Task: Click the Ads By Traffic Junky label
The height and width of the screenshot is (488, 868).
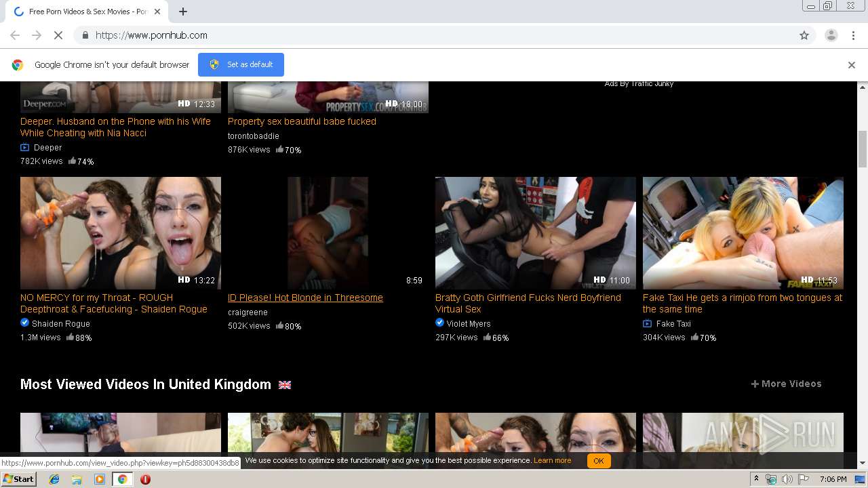Action: [x=639, y=84]
